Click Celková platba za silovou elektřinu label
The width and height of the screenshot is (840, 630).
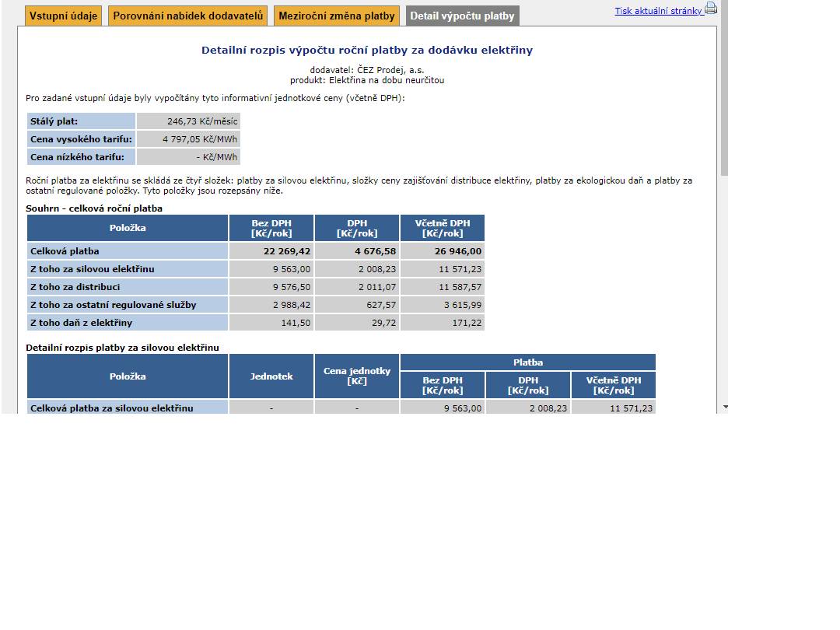pos(128,408)
